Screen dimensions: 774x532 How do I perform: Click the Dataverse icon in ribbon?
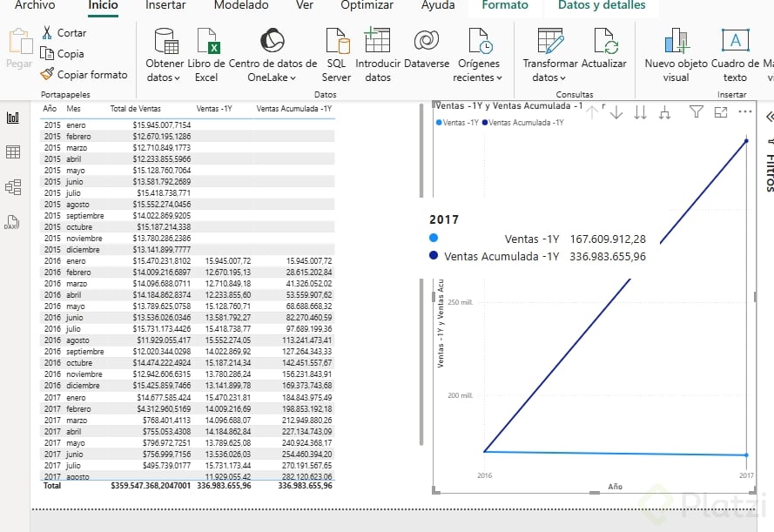tap(426, 42)
